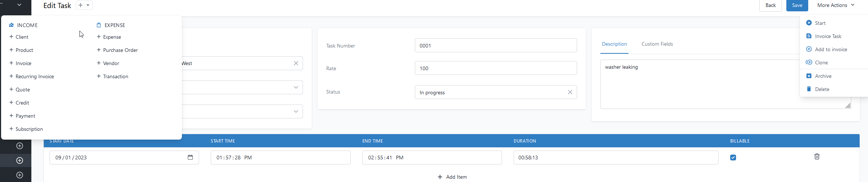Click the Back button
This screenshot has height=182, width=868.
point(770,5)
